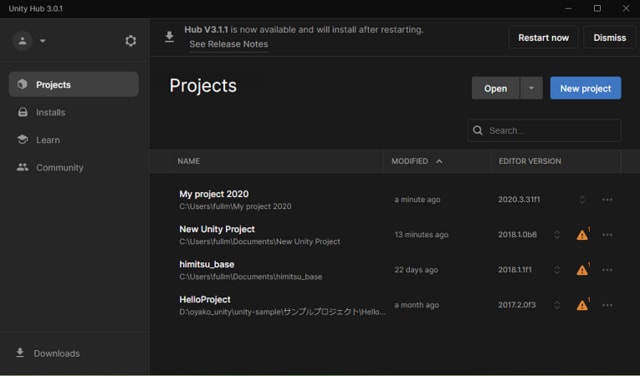
Task: Follow the See Release Notes link
Action: click(229, 44)
